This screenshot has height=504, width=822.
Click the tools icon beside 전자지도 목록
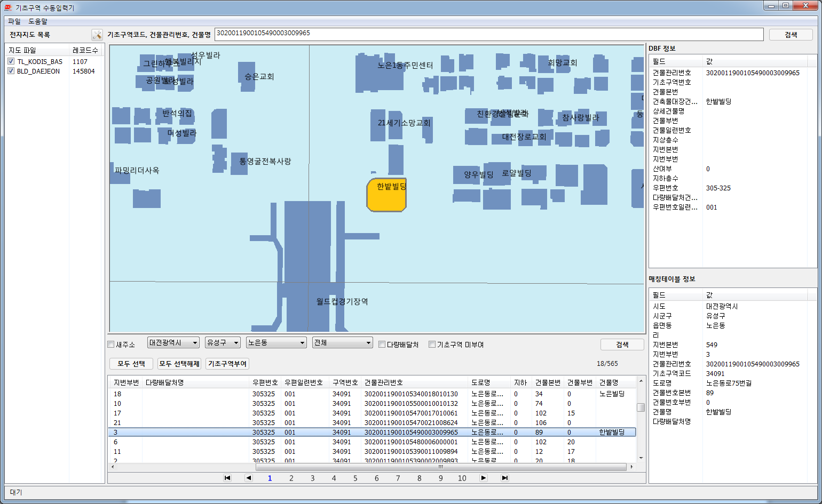97,35
